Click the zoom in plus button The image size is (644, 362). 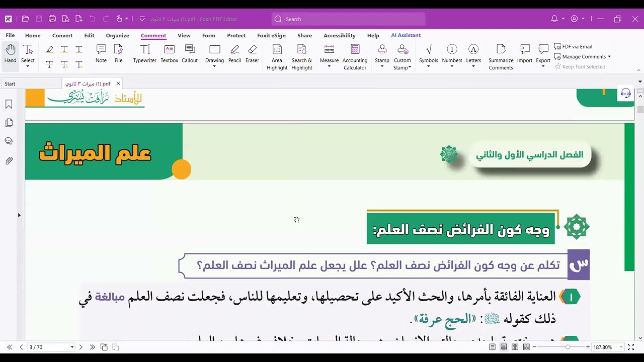pyautogui.click(x=588, y=347)
